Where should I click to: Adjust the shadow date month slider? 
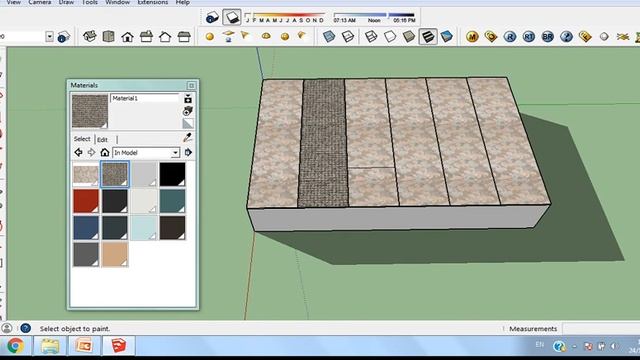284,17
